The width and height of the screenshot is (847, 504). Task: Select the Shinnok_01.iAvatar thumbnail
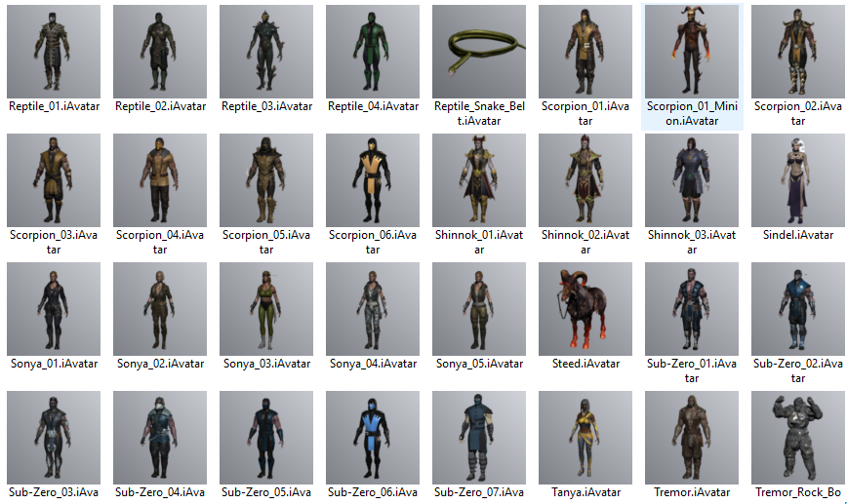[479, 180]
